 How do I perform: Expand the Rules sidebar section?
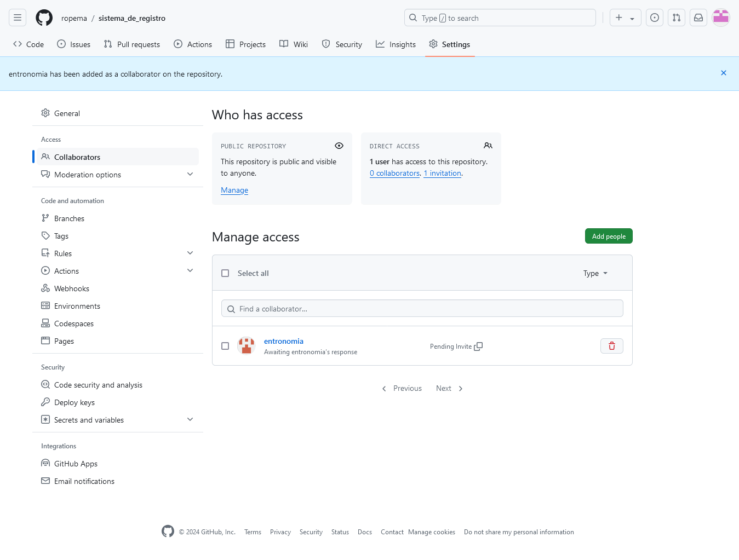[x=190, y=253]
